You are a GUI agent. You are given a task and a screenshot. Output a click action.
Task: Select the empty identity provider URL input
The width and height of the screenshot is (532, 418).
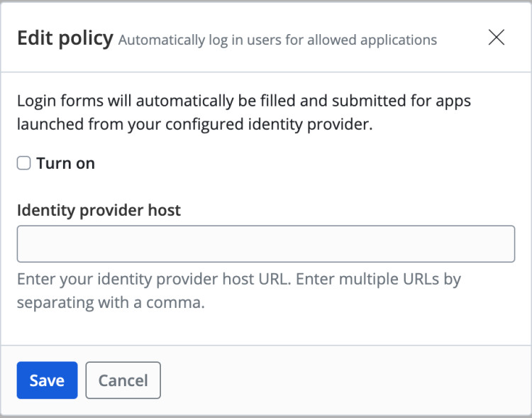click(x=265, y=244)
